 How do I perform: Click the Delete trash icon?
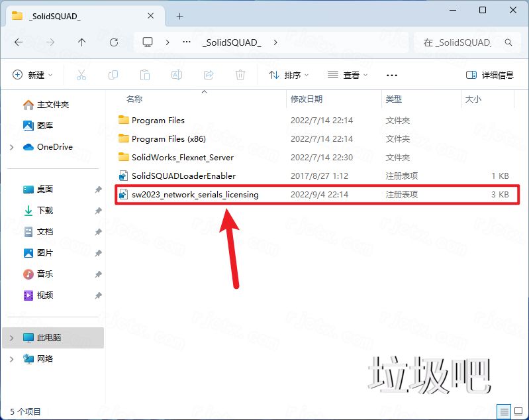(240, 75)
